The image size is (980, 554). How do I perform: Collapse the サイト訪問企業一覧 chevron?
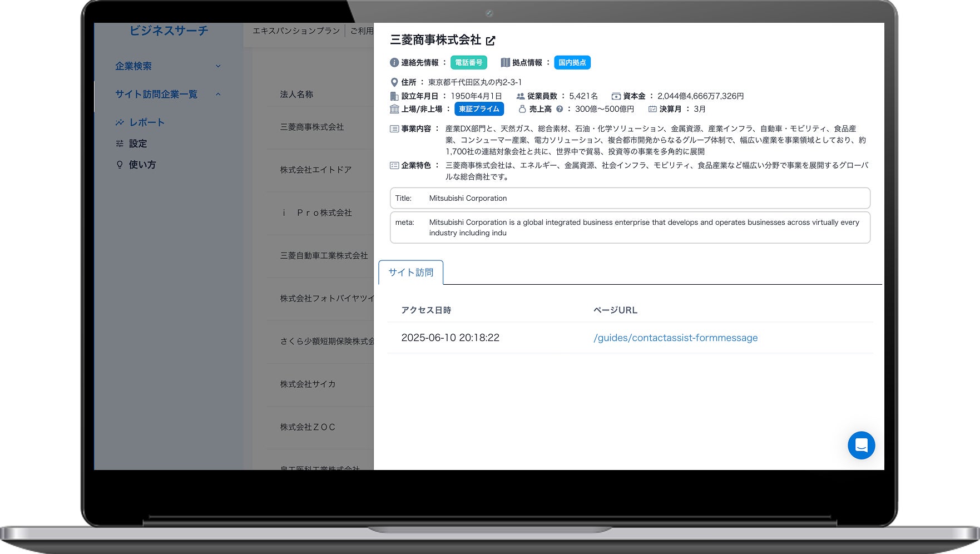coord(218,95)
